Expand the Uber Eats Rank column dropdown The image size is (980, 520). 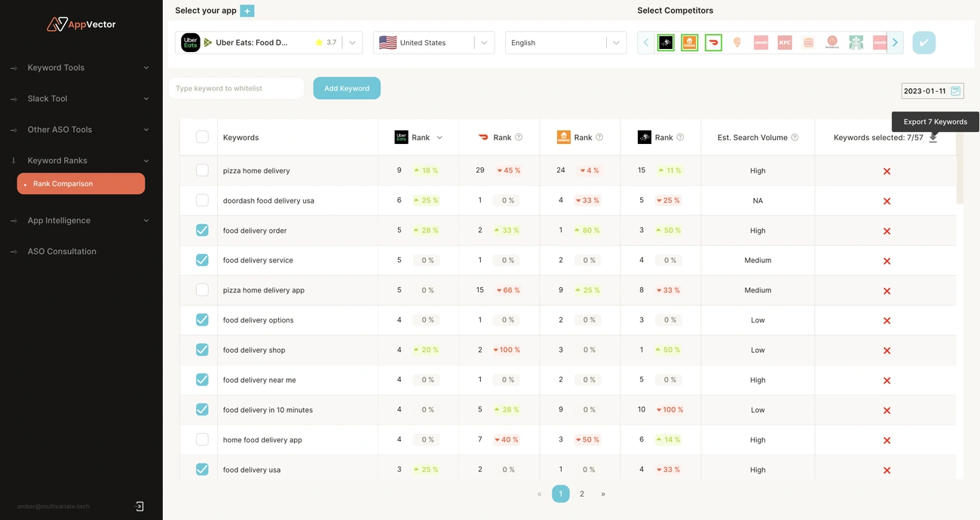pyautogui.click(x=440, y=137)
